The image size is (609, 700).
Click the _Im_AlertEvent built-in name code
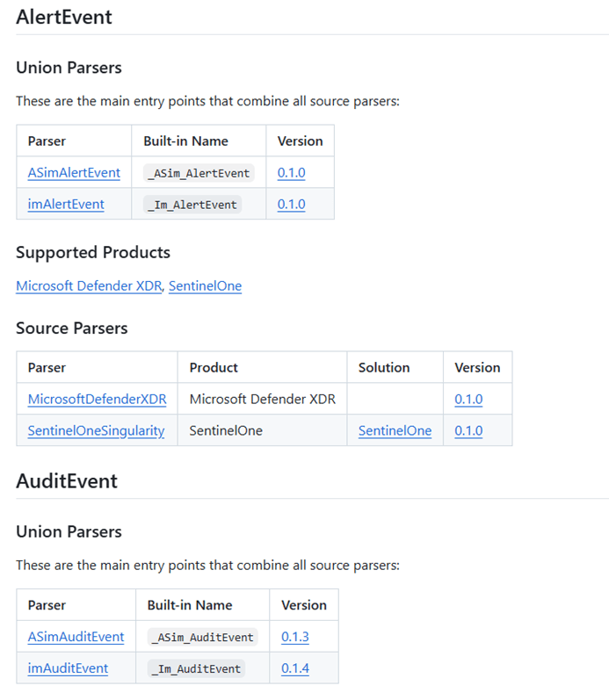pyautogui.click(x=192, y=206)
